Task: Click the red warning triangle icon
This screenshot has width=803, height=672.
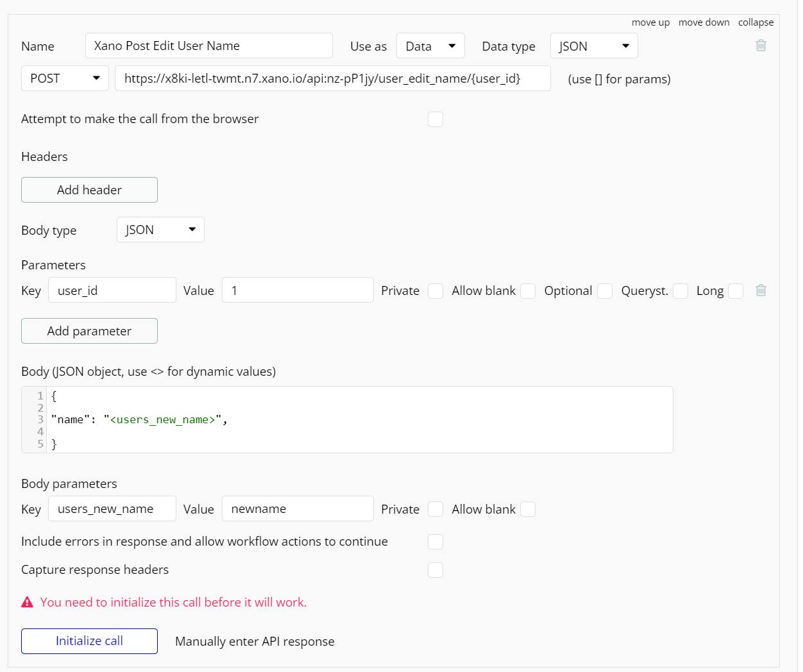Action: coord(27,602)
